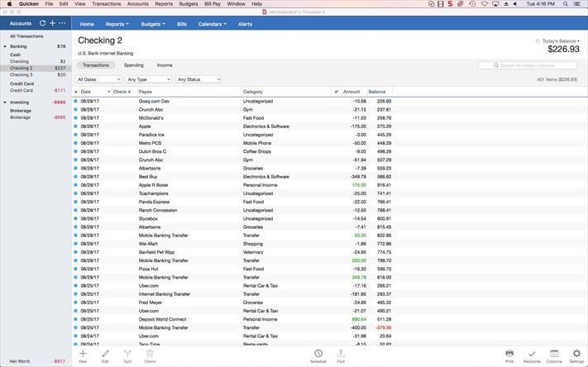Click the refresh accounts icon in sidebar

[42, 23]
